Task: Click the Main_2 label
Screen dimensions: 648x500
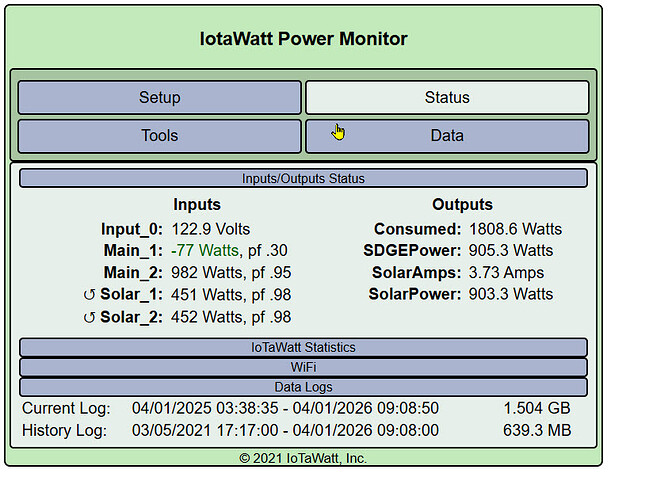Action: pyautogui.click(x=133, y=273)
